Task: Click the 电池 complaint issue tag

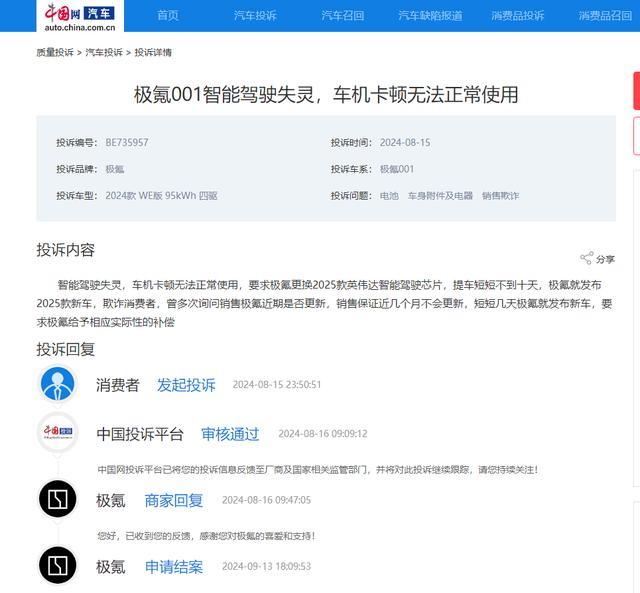Action: pyautogui.click(x=389, y=196)
